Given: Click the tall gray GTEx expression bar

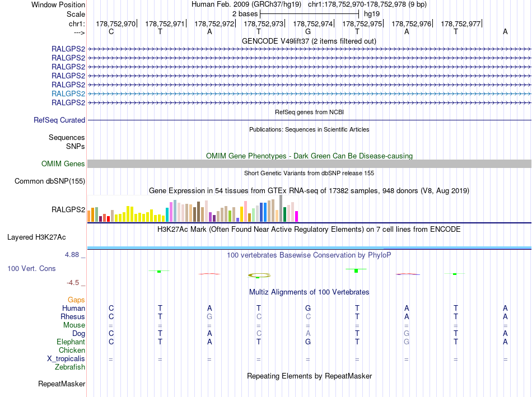Looking at the screenshot, I should [281, 208].
